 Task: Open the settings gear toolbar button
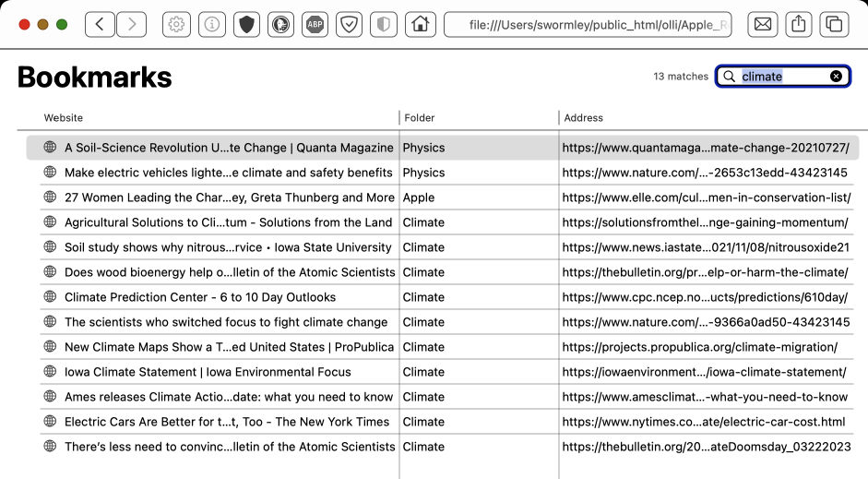(x=176, y=24)
